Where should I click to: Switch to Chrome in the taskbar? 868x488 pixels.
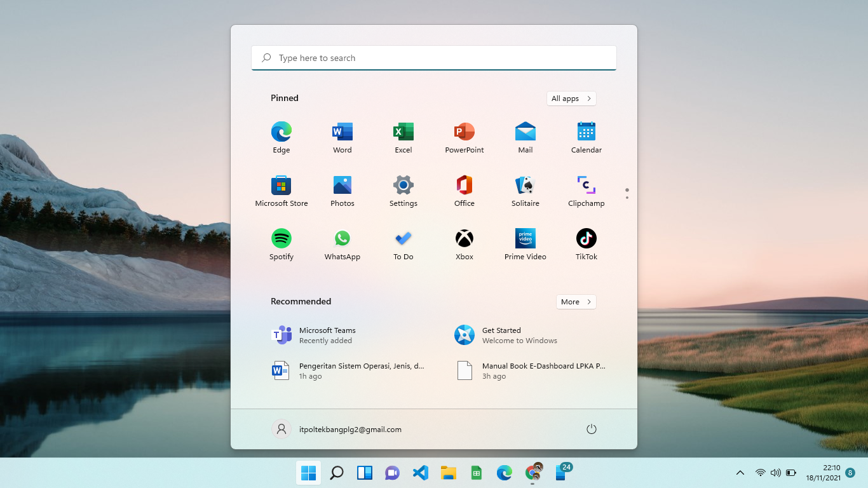pos(532,473)
